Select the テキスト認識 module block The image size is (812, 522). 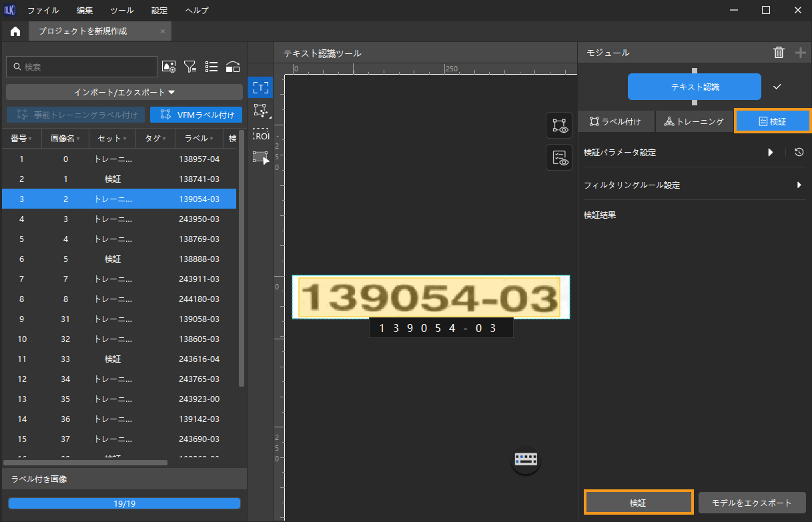[695, 87]
